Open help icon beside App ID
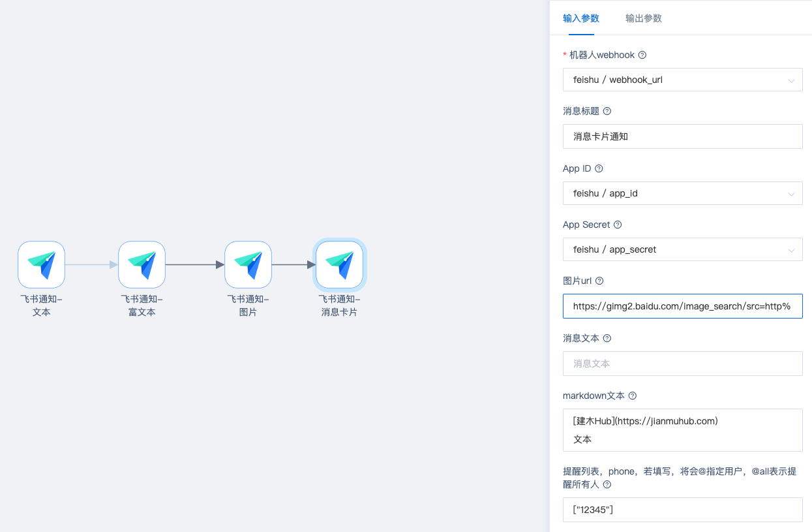 tap(599, 168)
